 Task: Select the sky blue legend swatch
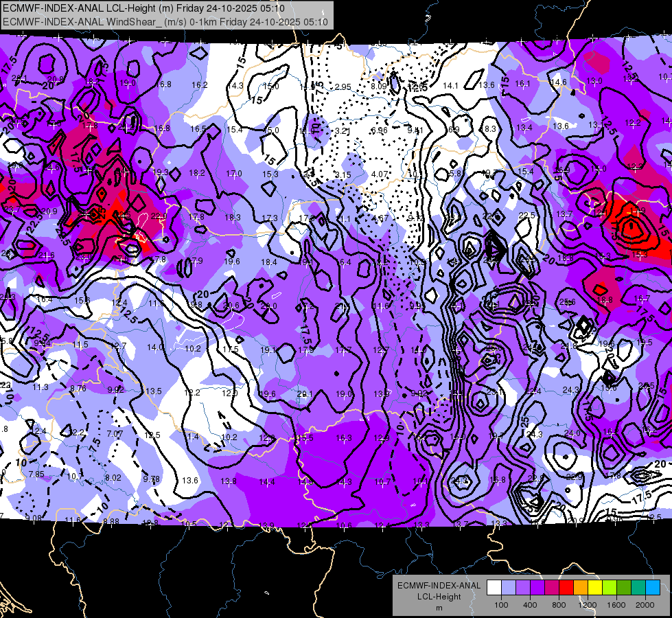click(653, 588)
